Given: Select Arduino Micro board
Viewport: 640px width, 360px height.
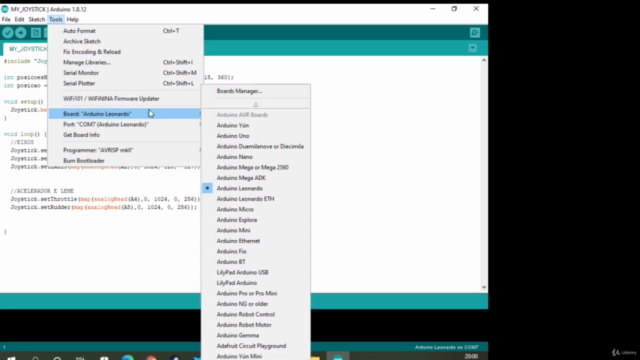Looking at the screenshot, I should click(256, 209).
